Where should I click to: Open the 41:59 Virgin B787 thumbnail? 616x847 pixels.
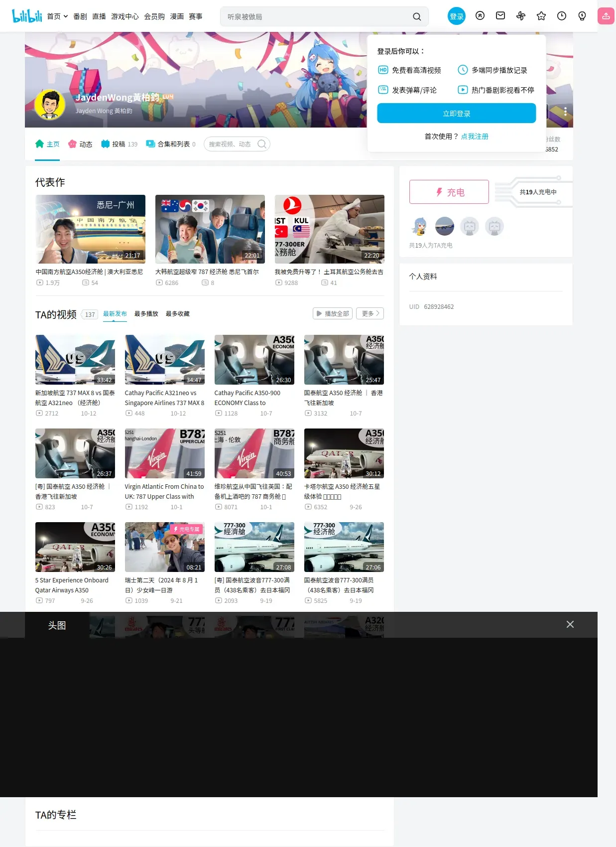165,453
